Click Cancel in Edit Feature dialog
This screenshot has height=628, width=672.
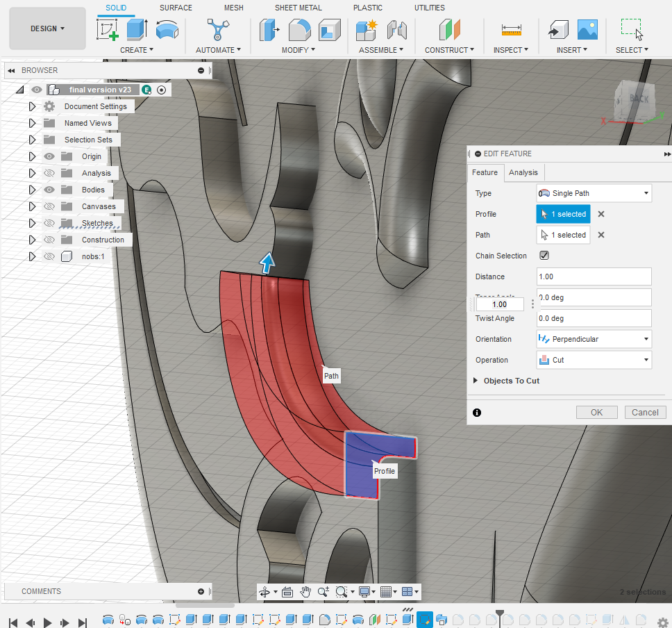645,412
